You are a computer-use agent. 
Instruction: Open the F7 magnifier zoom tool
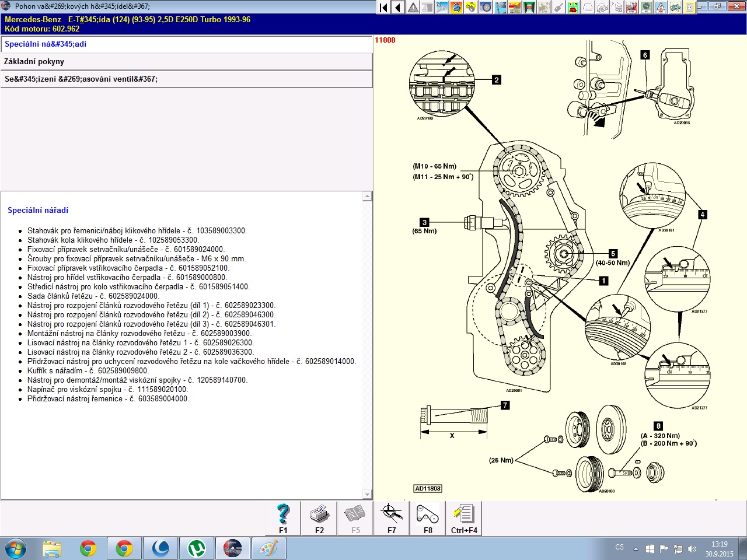tap(392, 518)
